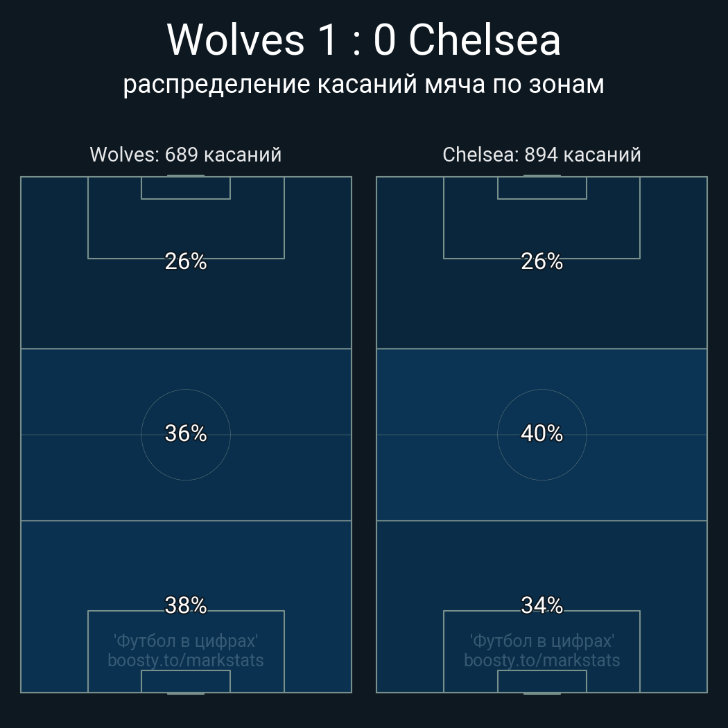Screen dimensions: 728x728
Task: Click the 34% label on the Chelsea pitch
Action: (541, 605)
